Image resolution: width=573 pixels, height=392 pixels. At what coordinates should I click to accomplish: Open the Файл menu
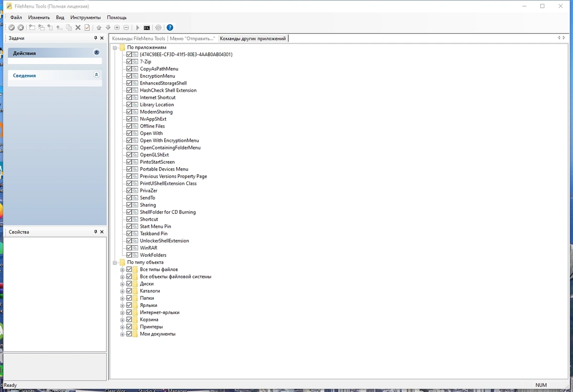(16, 17)
